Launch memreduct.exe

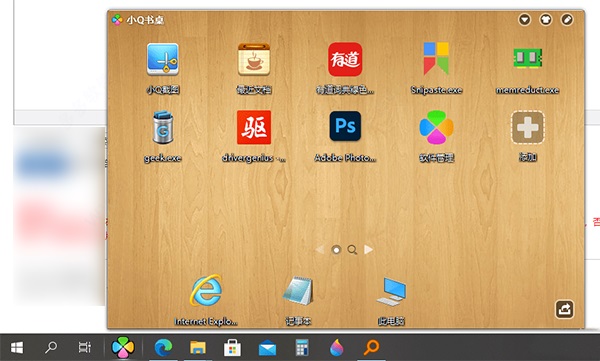(x=527, y=58)
